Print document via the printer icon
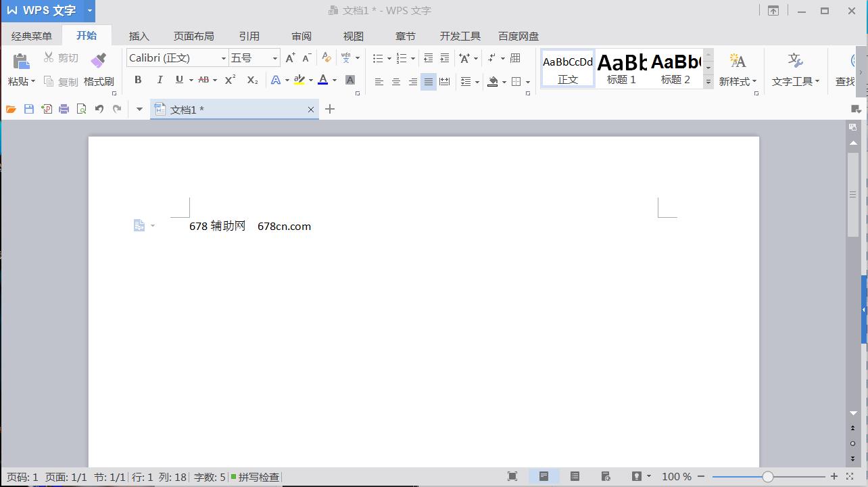 tap(64, 109)
